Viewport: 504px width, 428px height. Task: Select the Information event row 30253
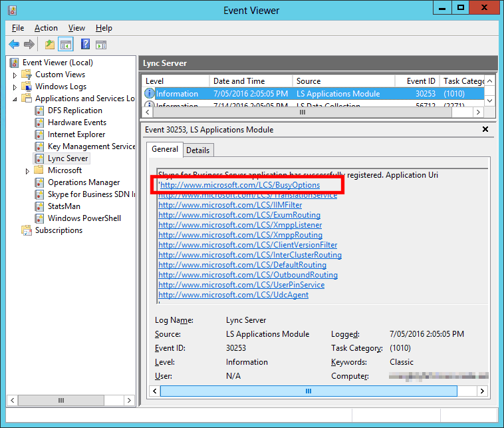(x=313, y=94)
